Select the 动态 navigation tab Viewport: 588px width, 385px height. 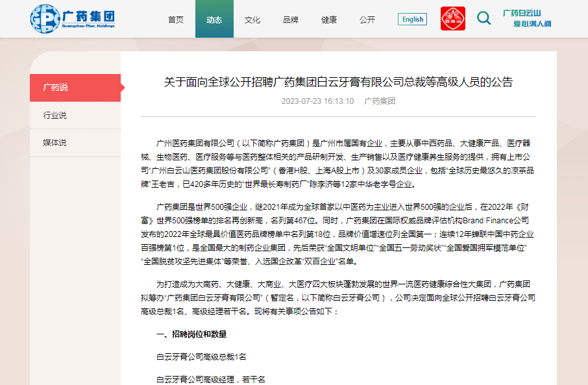coord(214,19)
